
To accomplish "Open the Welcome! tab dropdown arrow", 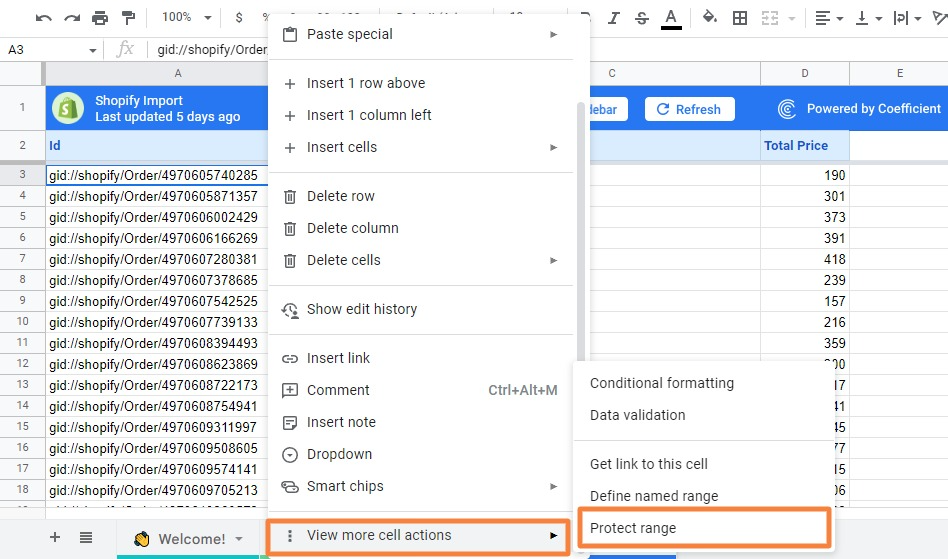I will (239, 539).
